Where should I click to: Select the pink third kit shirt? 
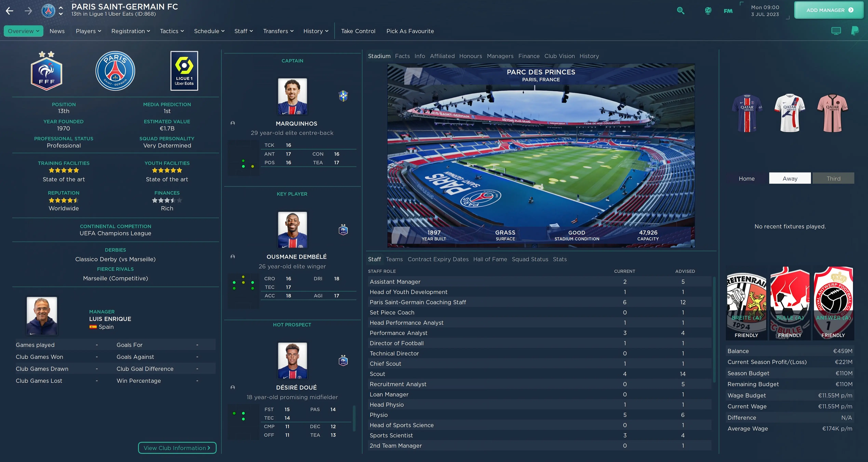pyautogui.click(x=833, y=113)
